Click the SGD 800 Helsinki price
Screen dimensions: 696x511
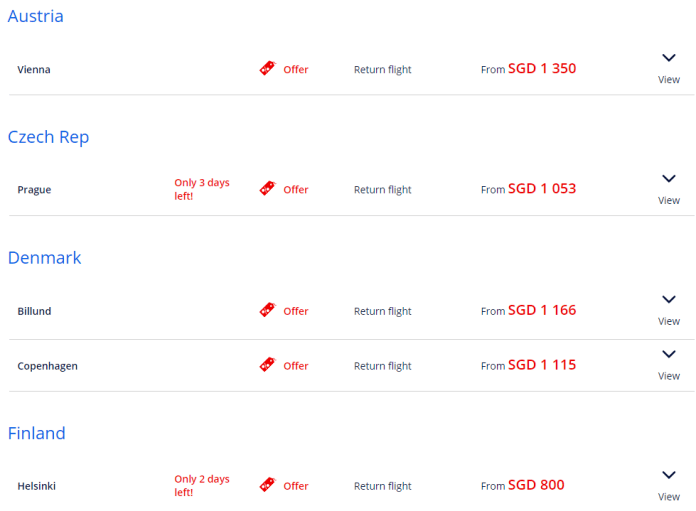click(x=536, y=485)
